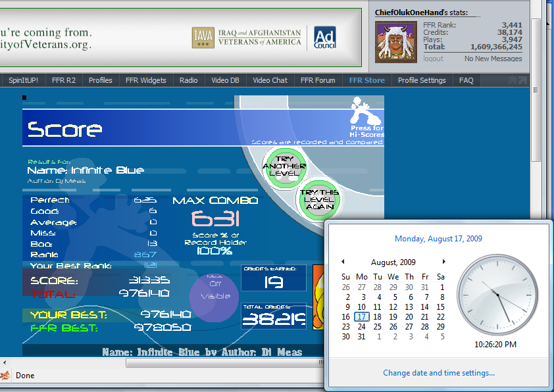This screenshot has height=392, width=554.
Task: Expand the August, 2009 month header
Action: click(x=393, y=262)
